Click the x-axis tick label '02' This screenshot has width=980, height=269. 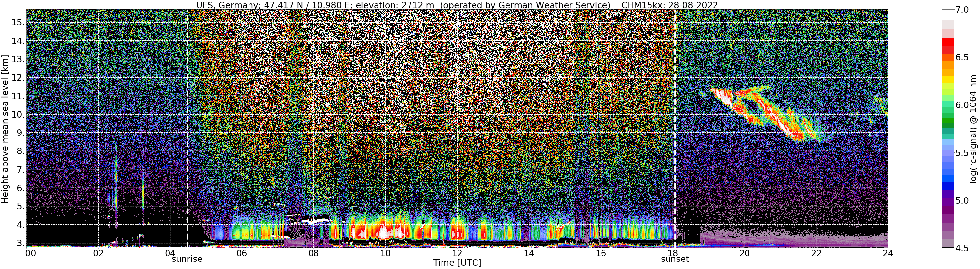coord(98,253)
